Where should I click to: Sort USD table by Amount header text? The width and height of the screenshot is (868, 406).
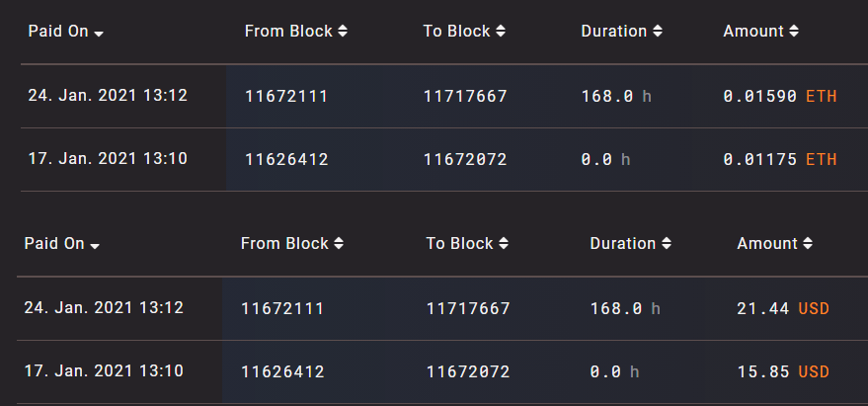[x=766, y=244]
